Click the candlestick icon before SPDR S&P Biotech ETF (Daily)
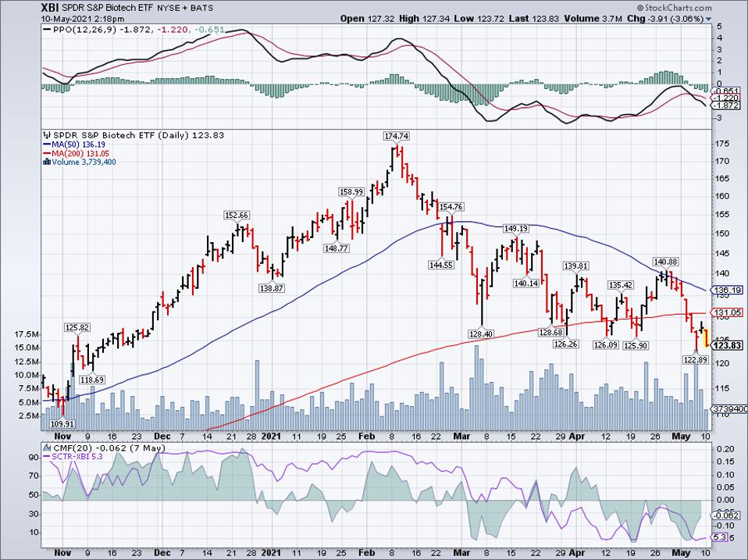The width and height of the screenshot is (748, 560). point(47,135)
